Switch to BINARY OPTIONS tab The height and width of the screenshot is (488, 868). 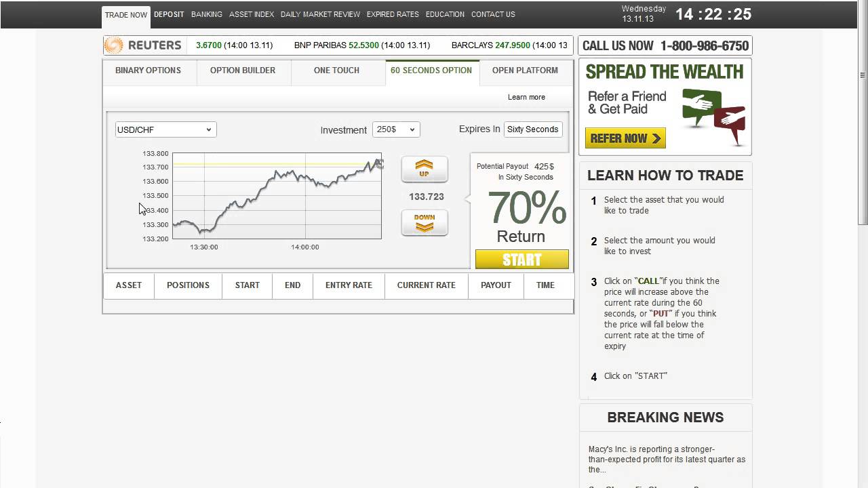point(148,70)
